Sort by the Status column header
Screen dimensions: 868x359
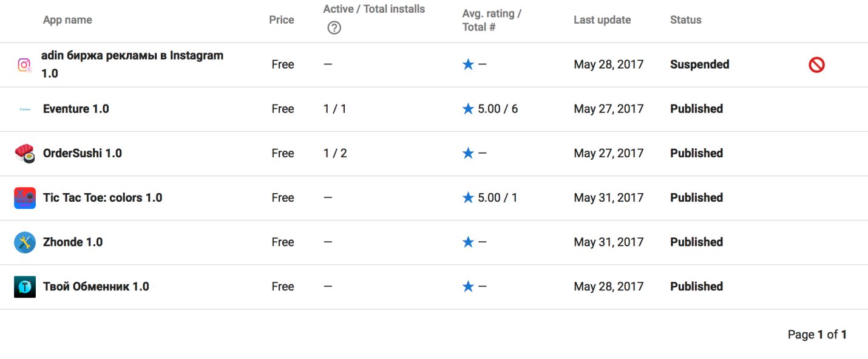[686, 20]
